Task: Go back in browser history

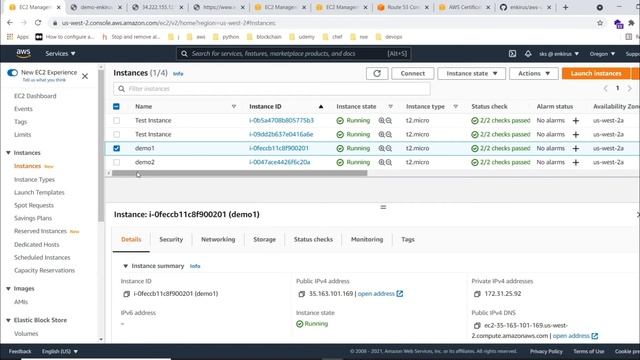Action: tap(10, 23)
